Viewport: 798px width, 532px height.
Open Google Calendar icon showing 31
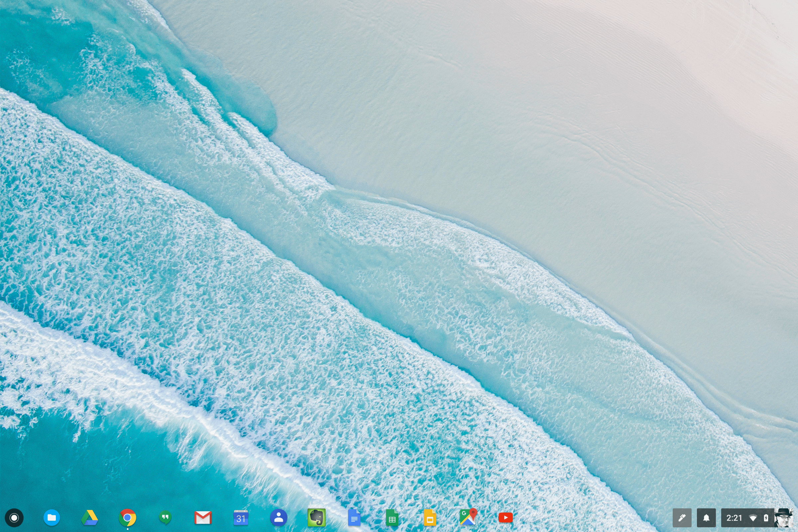tap(241, 518)
